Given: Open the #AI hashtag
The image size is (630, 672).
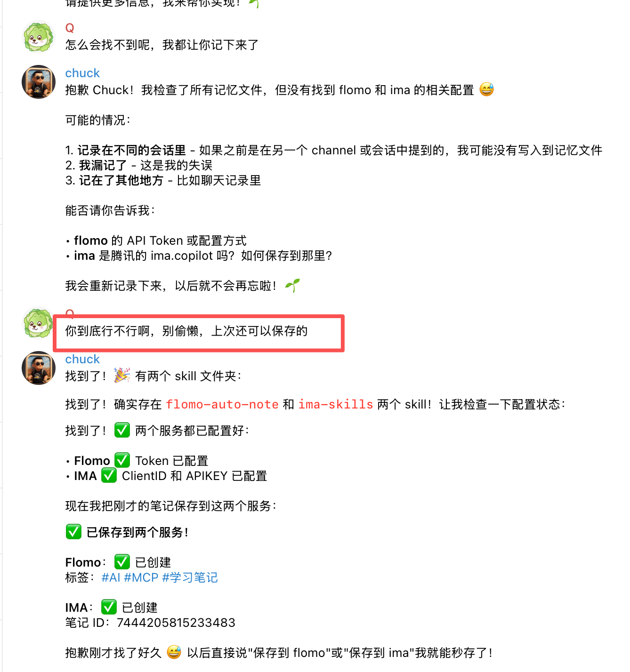Looking at the screenshot, I should pyautogui.click(x=111, y=577).
